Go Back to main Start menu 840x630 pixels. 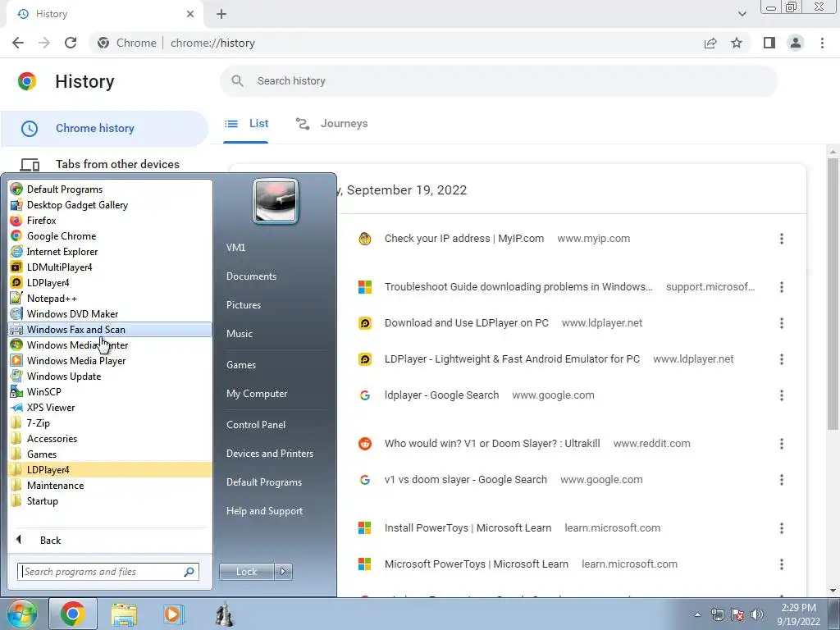[110, 540]
